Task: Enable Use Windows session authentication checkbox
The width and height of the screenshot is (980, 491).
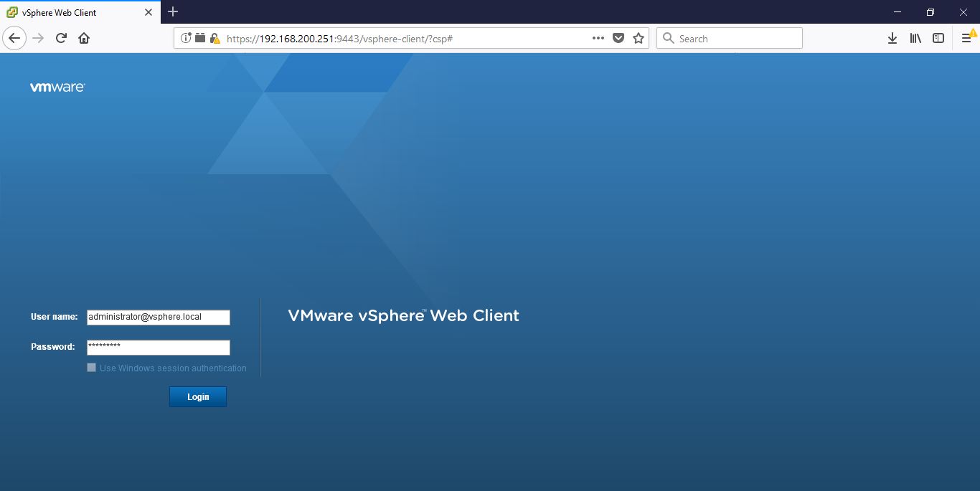Action: (x=91, y=368)
